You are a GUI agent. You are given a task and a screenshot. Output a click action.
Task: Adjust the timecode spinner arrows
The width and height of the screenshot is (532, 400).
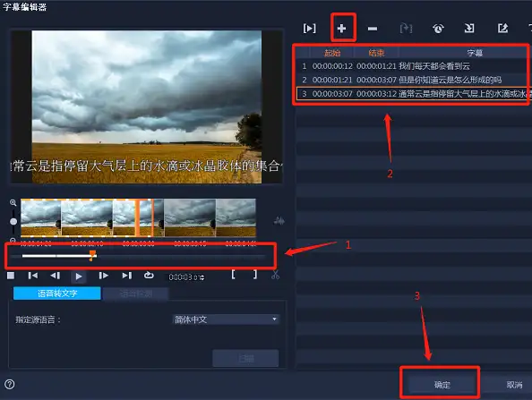coord(202,277)
